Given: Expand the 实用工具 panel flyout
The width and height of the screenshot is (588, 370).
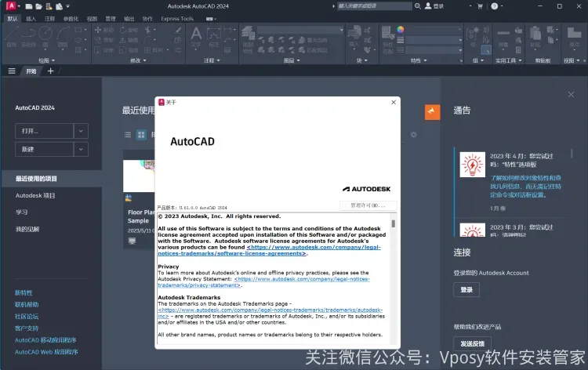Looking at the screenshot, I should click(509, 60).
